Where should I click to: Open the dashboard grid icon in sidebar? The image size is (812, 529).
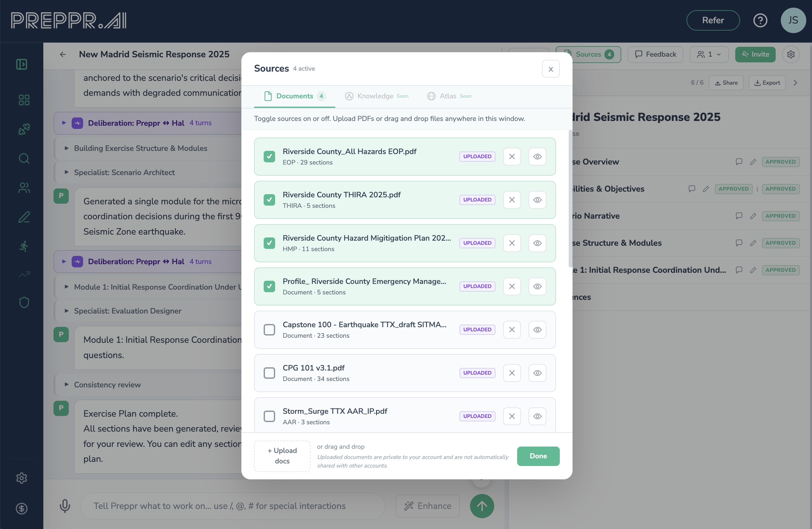tap(24, 100)
